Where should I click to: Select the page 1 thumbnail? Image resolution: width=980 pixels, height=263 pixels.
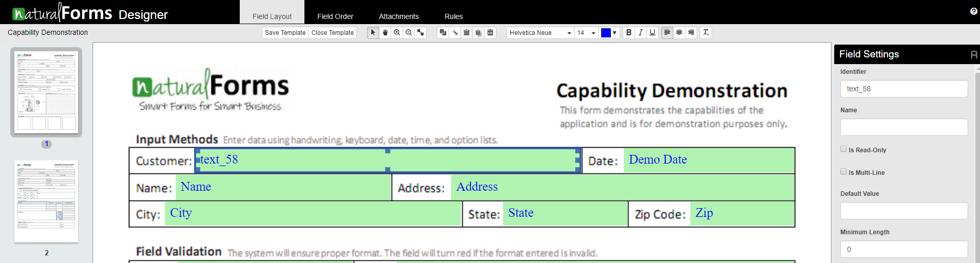(x=46, y=92)
